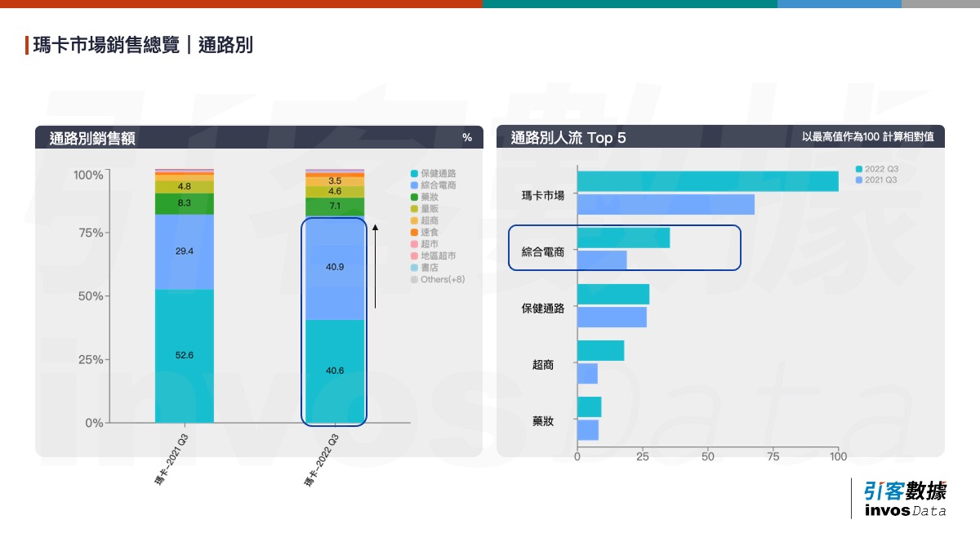Click the 超商 category label in the traffic chart
Image resolution: width=980 pixels, height=551 pixels.
(543, 365)
